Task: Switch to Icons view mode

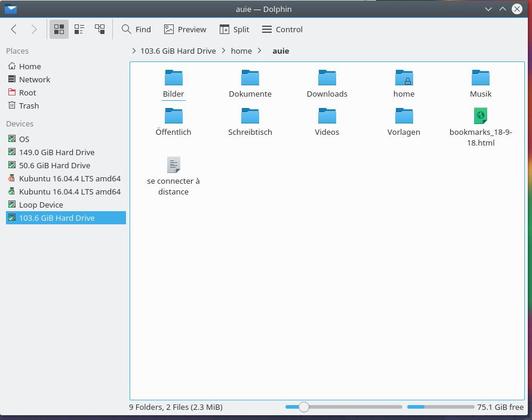Action: click(x=59, y=29)
